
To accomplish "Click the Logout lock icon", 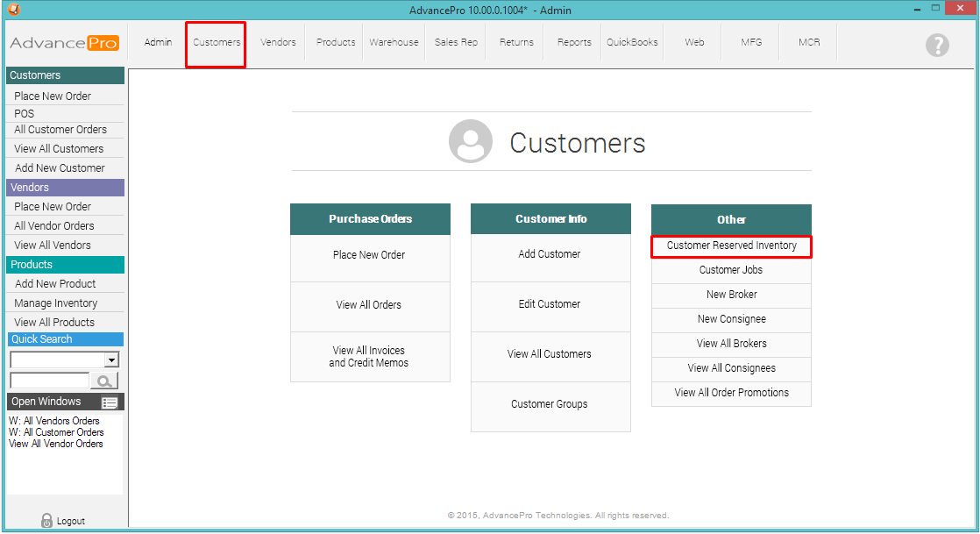I will click(x=46, y=521).
